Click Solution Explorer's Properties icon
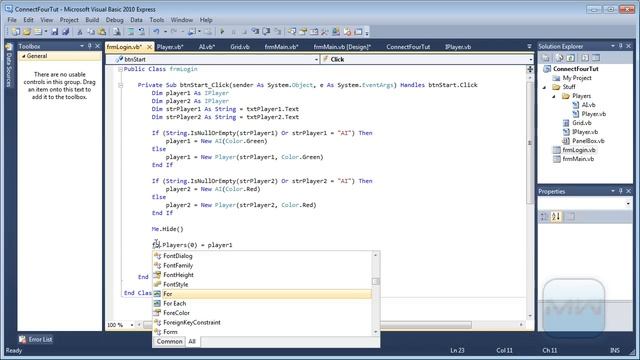The height and width of the screenshot is (360, 640). click(x=546, y=58)
